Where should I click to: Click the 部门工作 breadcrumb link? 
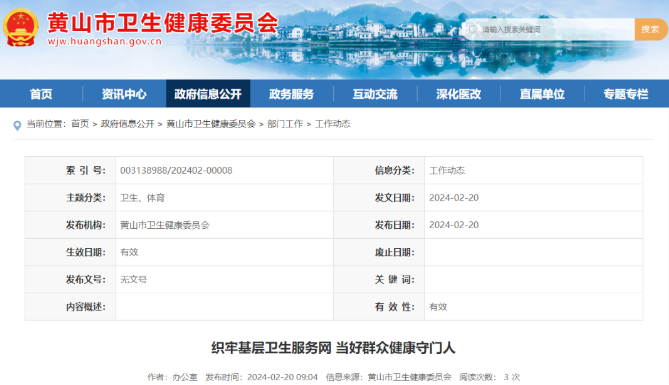[x=285, y=124]
